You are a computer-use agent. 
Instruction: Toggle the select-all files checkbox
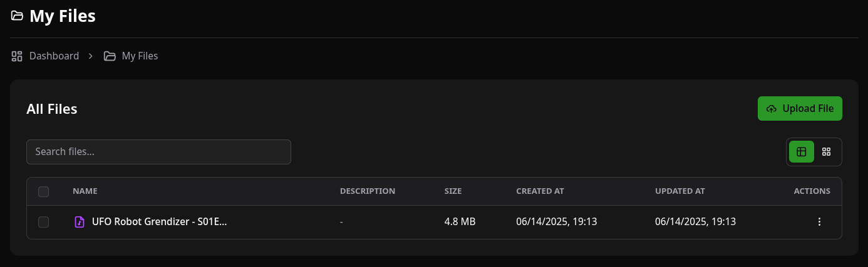tap(43, 191)
